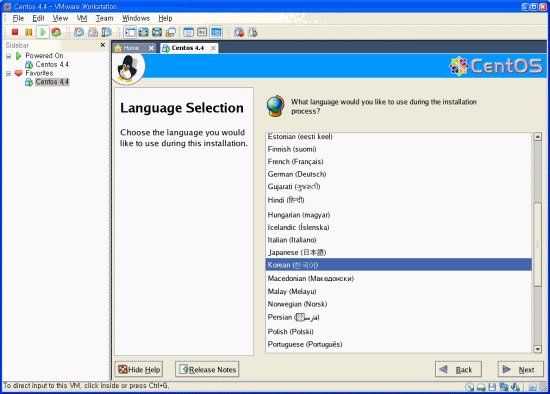Click the sound device status bar icon
Screen dimensions: 550x394
click(515, 387)
